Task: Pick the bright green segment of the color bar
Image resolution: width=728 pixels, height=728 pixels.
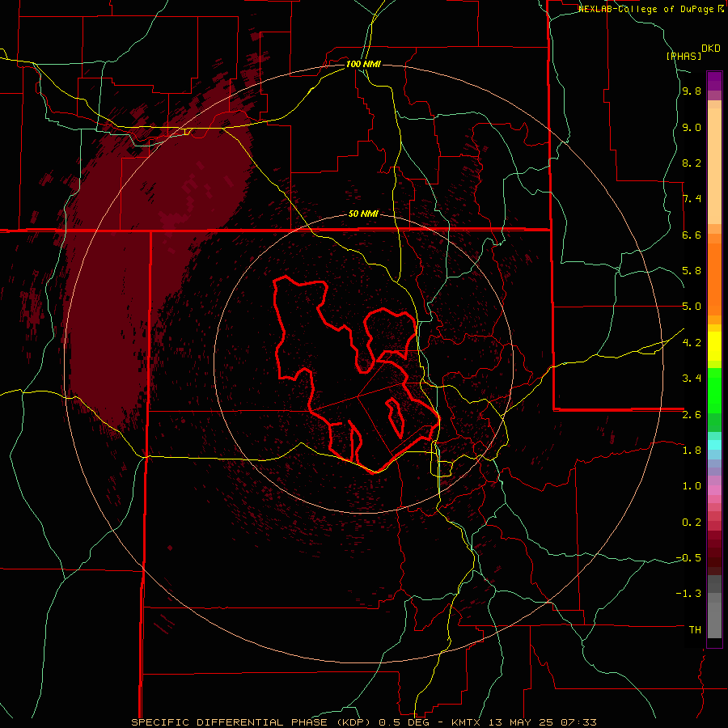Action: pos(714,390)
